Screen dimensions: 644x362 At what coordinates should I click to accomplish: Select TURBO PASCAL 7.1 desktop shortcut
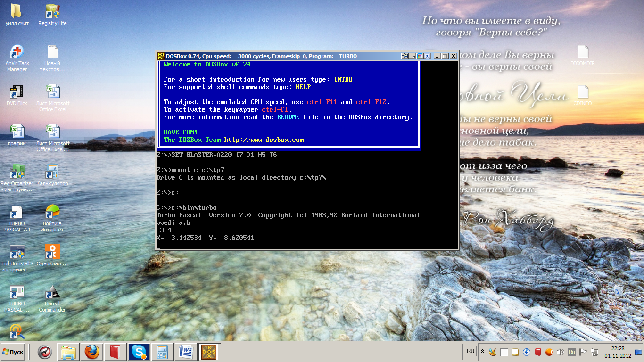click(17, 218)
